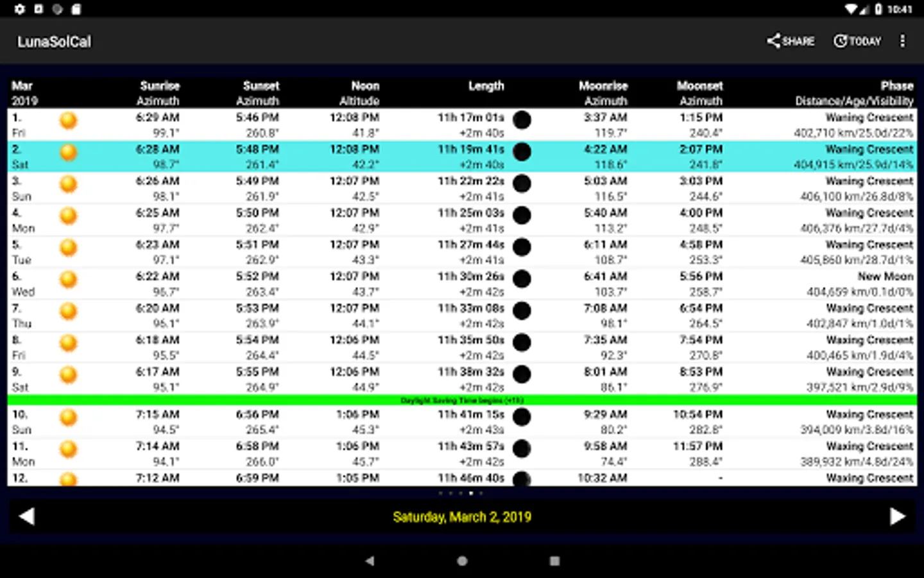Click the sun icon for March 11 Mon
Viewport: 924px width, 578px height.
68,450
